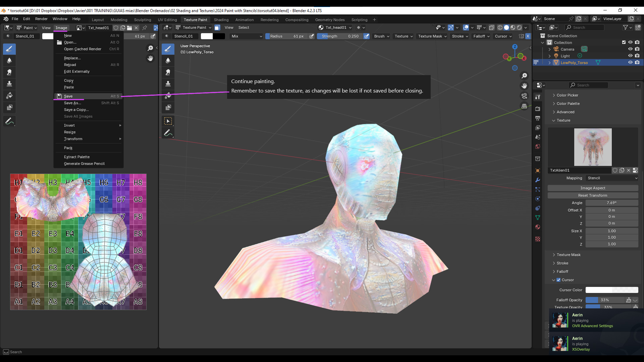The width and height of the screenshot is (644, 362).
Task: Select the Mask tool in image editor
Action: [9, 107]
